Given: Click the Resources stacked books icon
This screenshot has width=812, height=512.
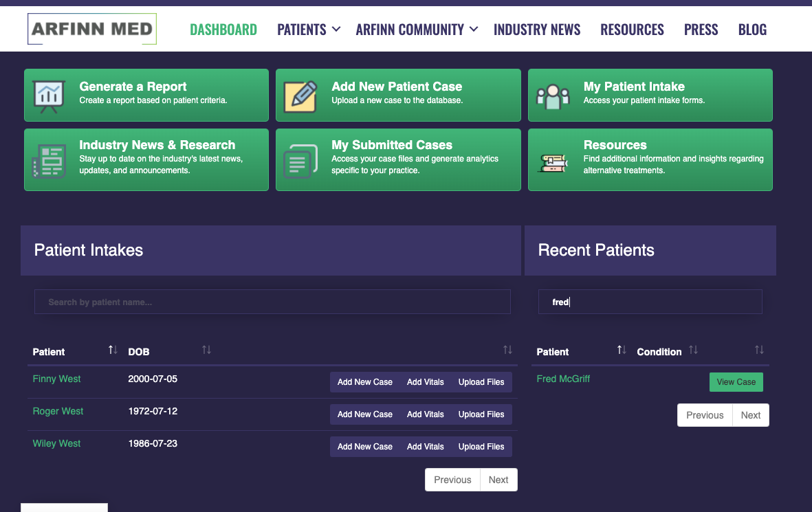Looking at the screenshot, I should click(553, 161).
